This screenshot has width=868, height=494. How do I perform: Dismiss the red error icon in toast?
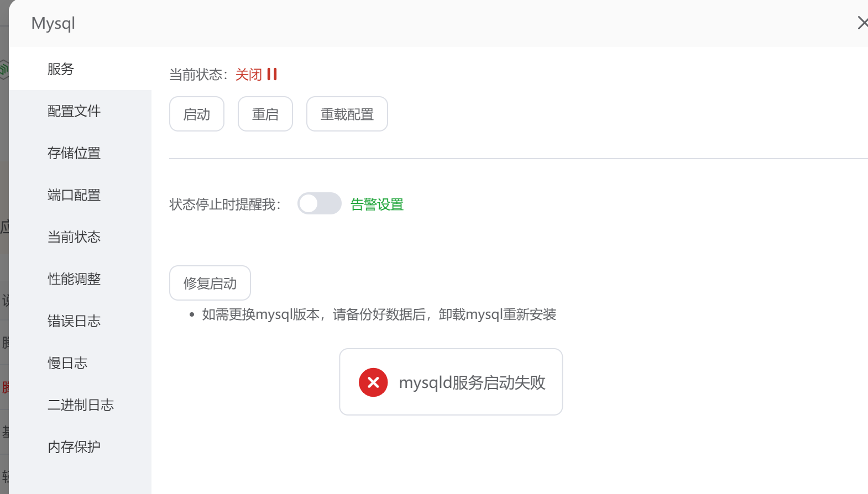(373, 382)
